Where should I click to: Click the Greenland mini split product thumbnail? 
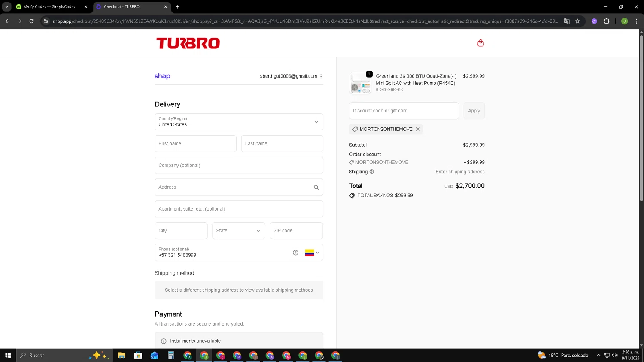coord(360,83)
